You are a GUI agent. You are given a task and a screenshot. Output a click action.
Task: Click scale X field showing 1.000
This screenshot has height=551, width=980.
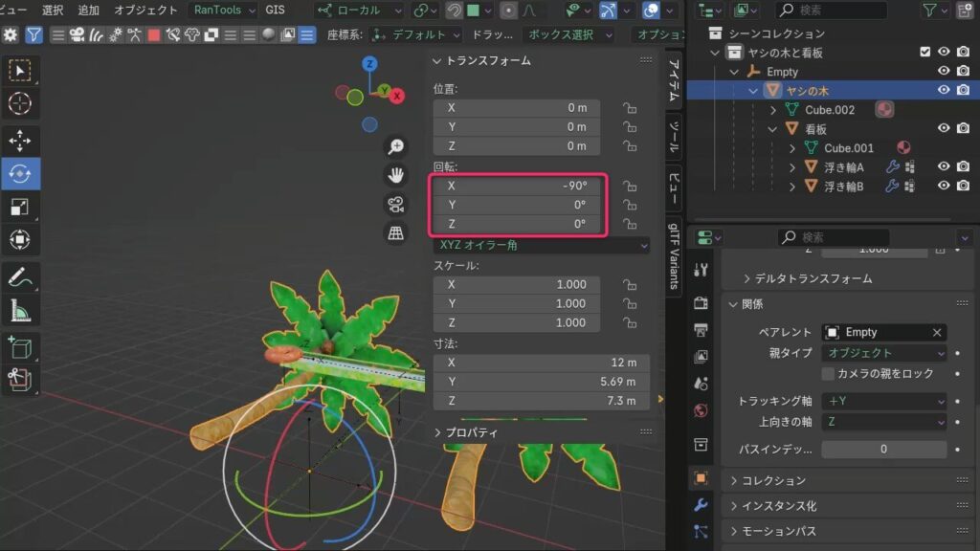click(x=517, y=285)
